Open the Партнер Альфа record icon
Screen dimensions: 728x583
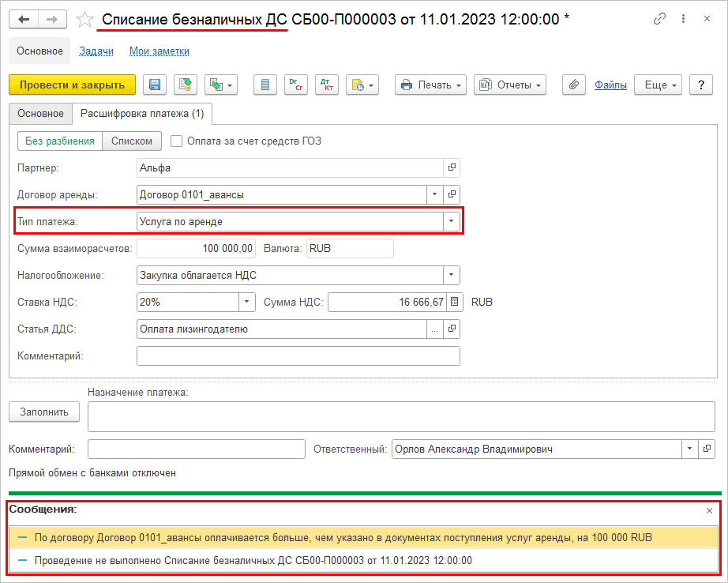point(452,167)
